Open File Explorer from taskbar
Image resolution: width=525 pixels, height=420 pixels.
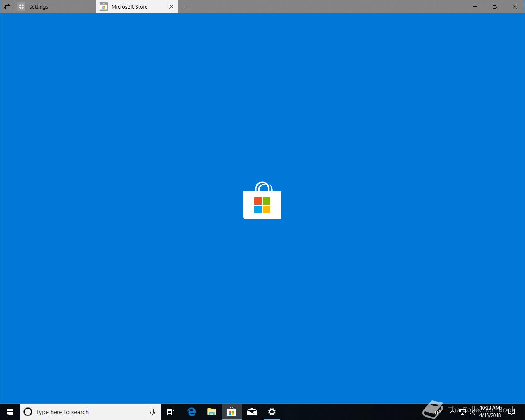pos(212,412)
